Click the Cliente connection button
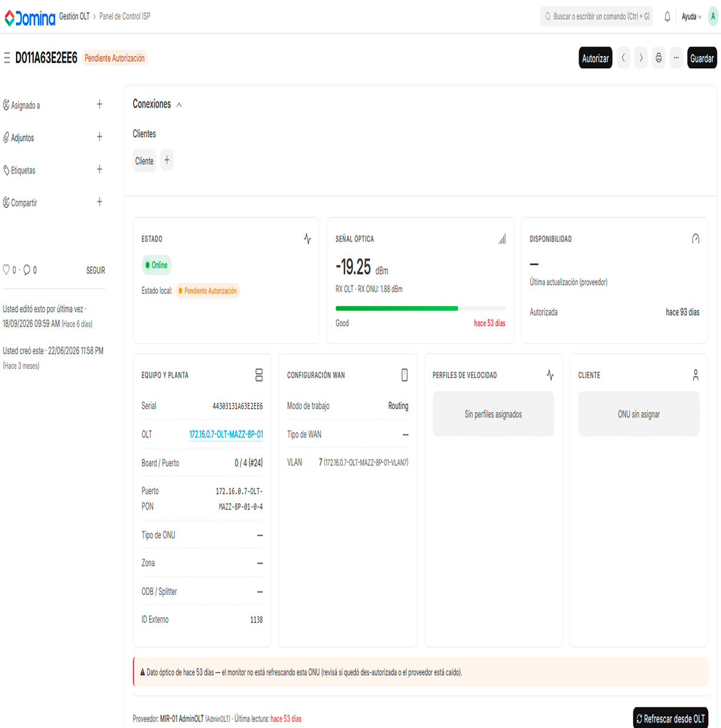The height and width of the screenshot is (728, 721). click(144, 161)
